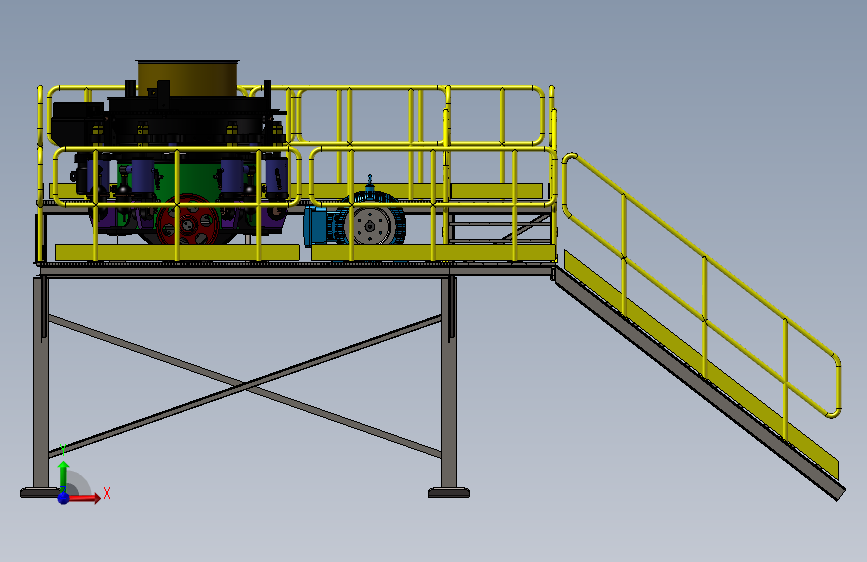This screenshot has height=562, width=867.
Task: Click the green Y axis arrow of triad
Action: click(x=64, y=473)
